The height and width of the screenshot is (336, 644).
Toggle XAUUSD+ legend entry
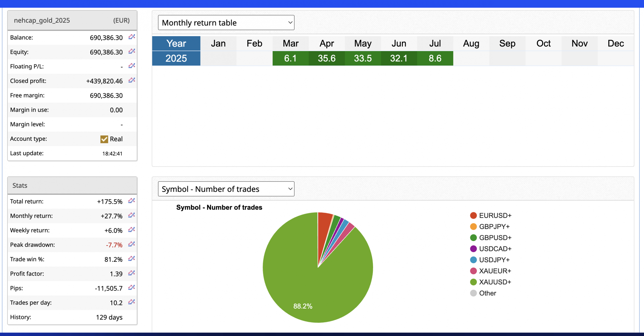point(495,282)
